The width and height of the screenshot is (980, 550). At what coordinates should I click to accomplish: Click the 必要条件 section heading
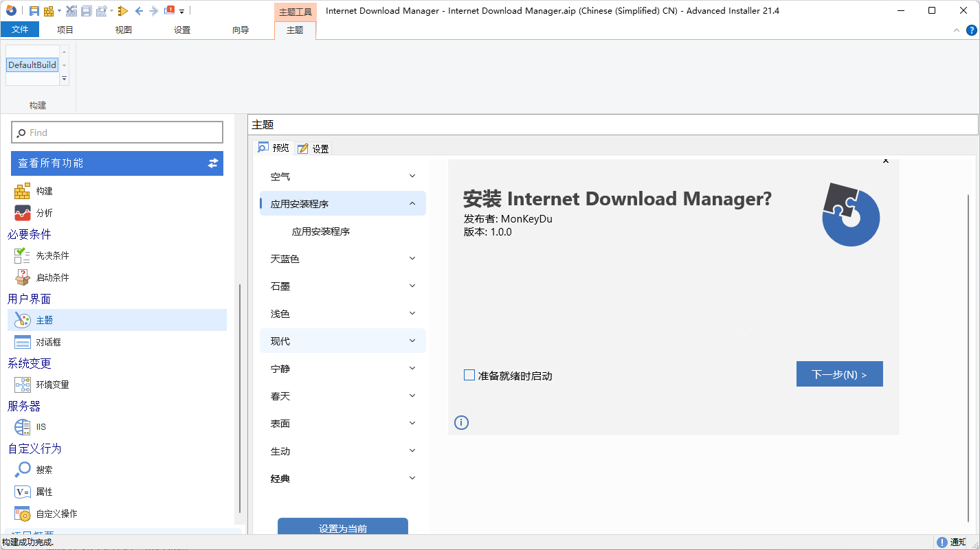tap(30, 234)
